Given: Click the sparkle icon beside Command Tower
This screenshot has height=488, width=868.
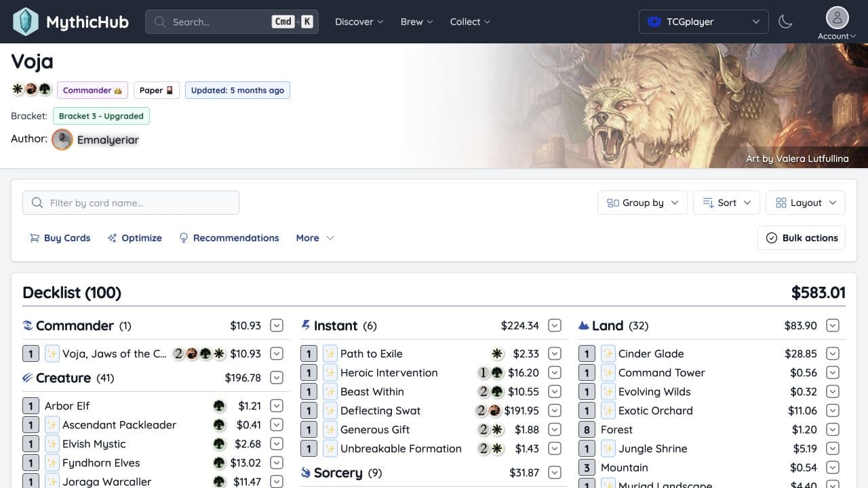Looking at the screenshot, I should click(608, 373).
